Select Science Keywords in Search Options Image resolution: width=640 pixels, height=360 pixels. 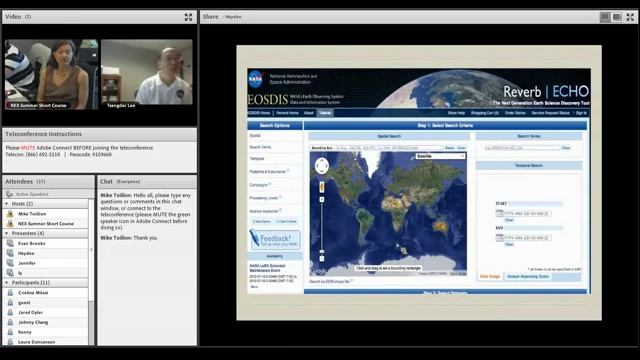[x=264, y=211]
